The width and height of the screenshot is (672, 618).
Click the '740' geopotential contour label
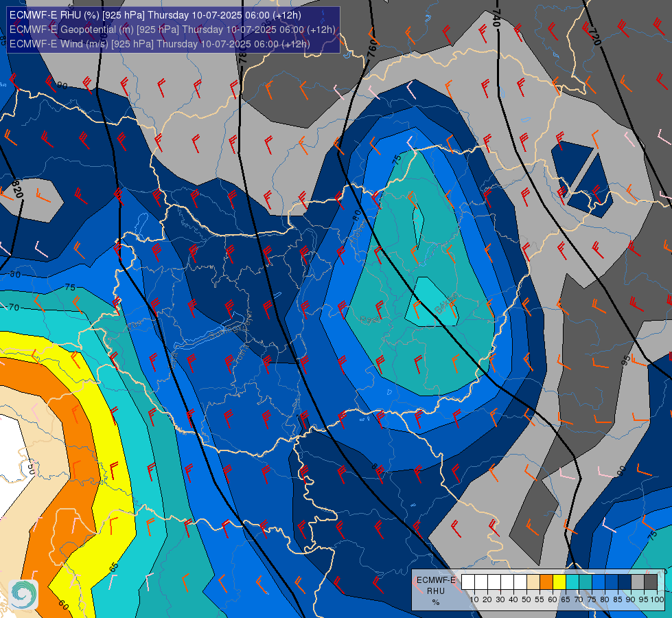[x=496, y=18]
